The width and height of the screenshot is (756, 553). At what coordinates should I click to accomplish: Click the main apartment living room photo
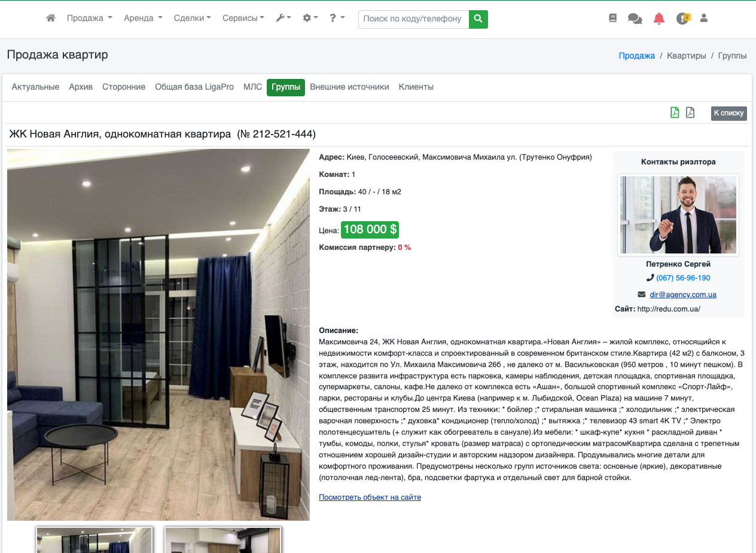pyautogui.click(x=158, y=335)
